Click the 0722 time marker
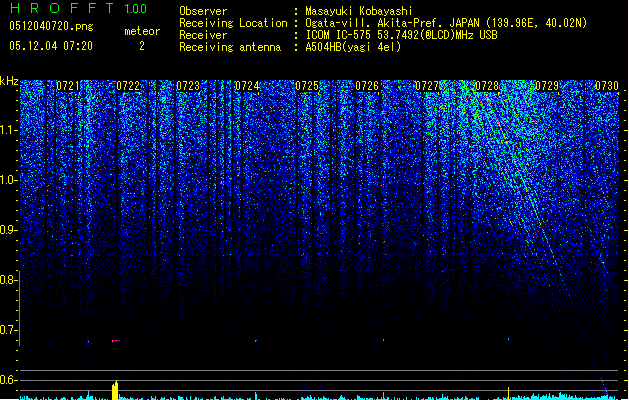Image resolution: width=629 pixels, height=400 pixels. [x=128, y=86]
